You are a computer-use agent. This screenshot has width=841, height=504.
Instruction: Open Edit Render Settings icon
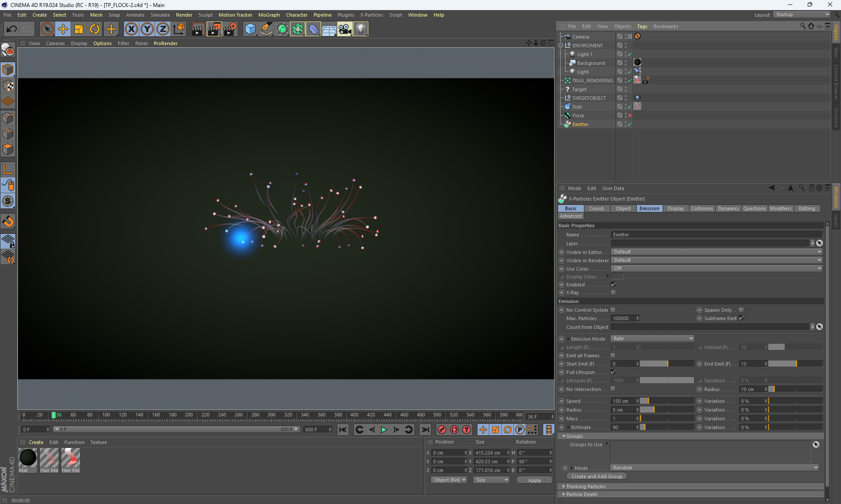click(230, 29)
